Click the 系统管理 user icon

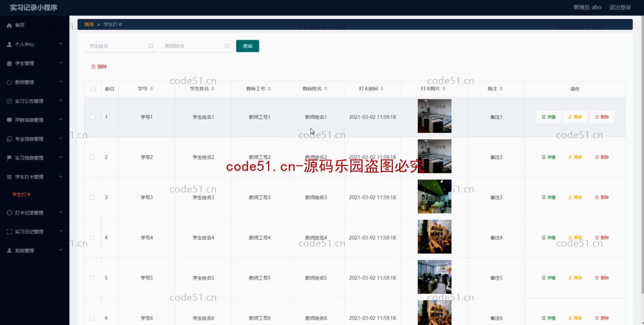[x=9, y=250]
